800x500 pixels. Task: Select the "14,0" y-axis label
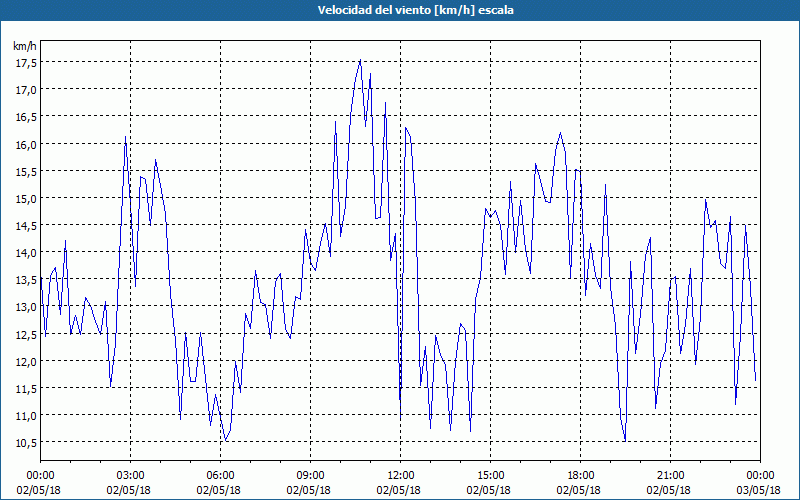click(x=26, y=253)
